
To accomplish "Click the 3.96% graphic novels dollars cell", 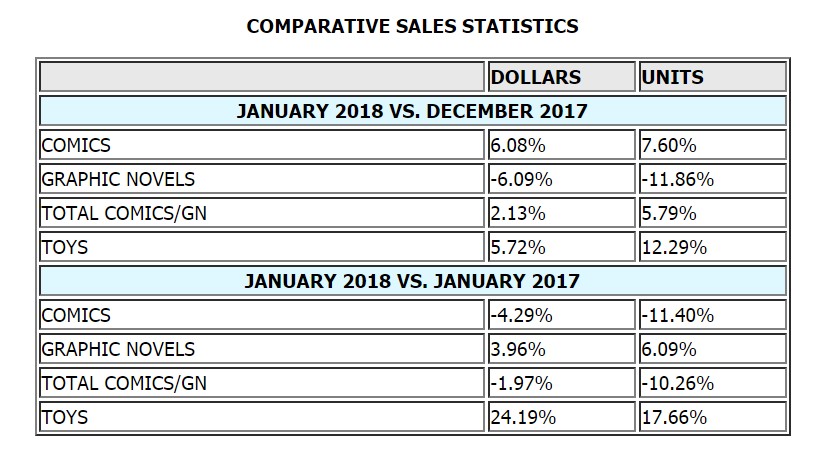I will (561, 349).
